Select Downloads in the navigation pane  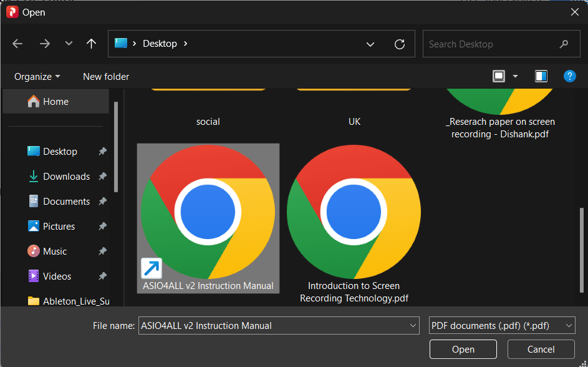click(66, 177)
